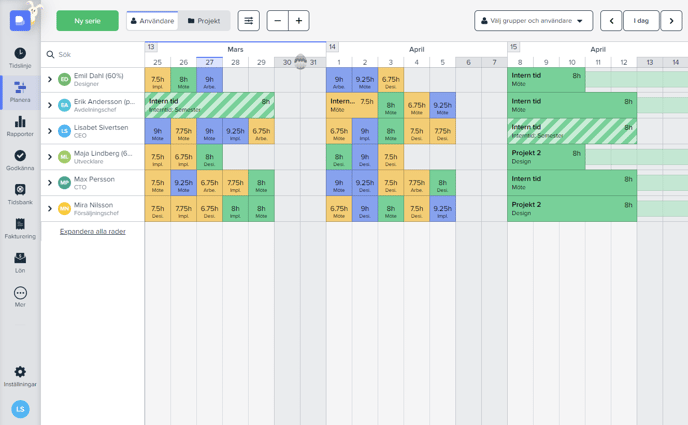Expand Emil Dahl's row

point(50,80)
